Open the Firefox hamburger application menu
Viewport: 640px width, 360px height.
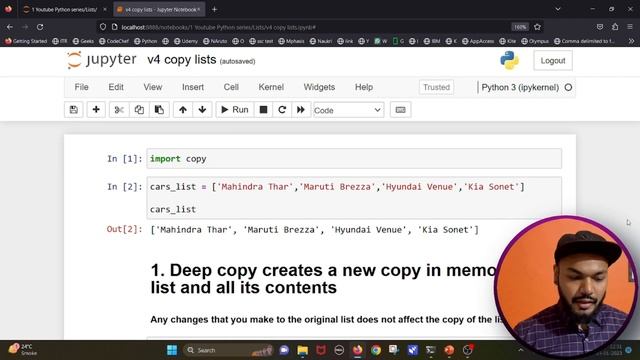point(630,27)
